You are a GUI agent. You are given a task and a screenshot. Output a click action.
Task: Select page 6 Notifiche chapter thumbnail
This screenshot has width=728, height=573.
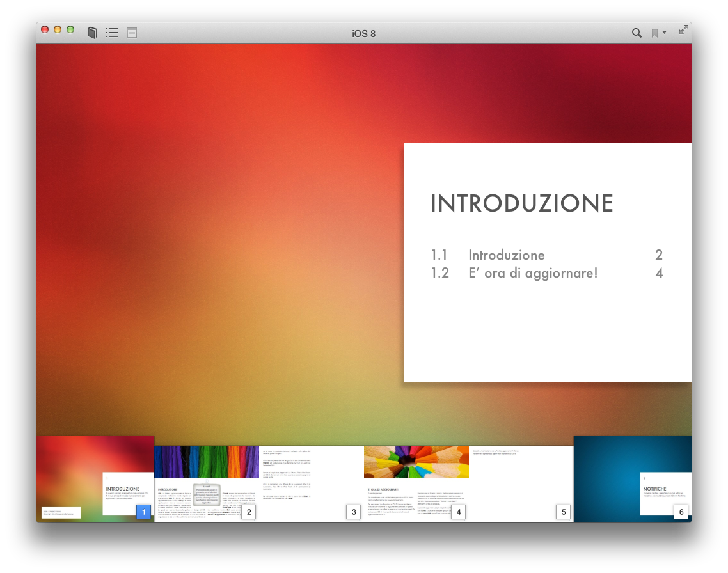click(632, 479)
